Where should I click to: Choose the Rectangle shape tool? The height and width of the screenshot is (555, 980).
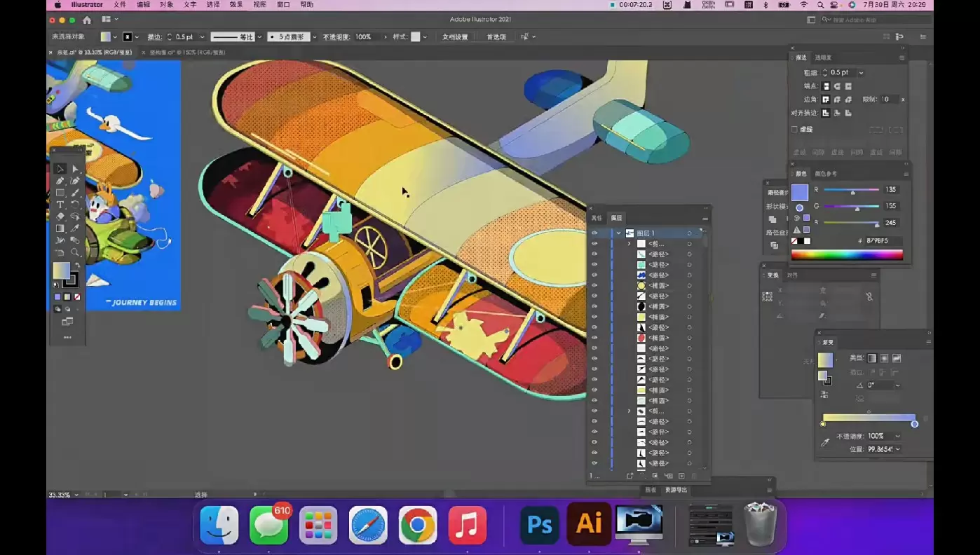point(60,193)
